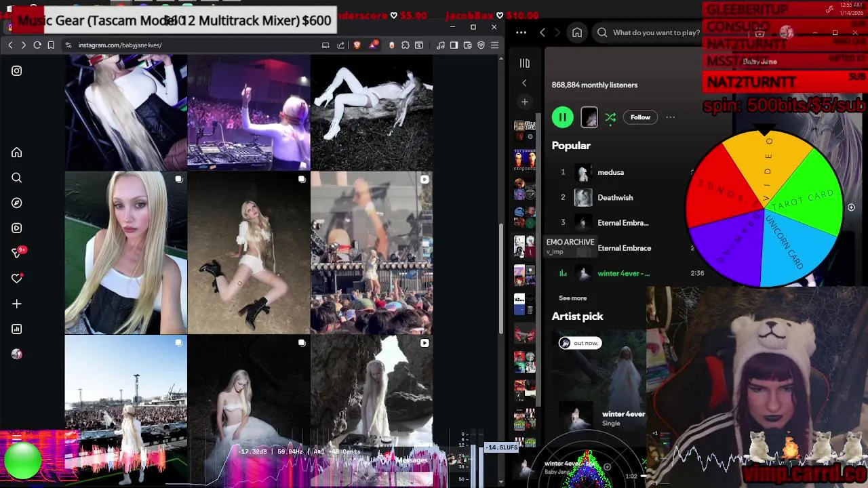Open Instagram messages with 9+ badge
This screenshot has height=488, width=868.
coord(18,253)
